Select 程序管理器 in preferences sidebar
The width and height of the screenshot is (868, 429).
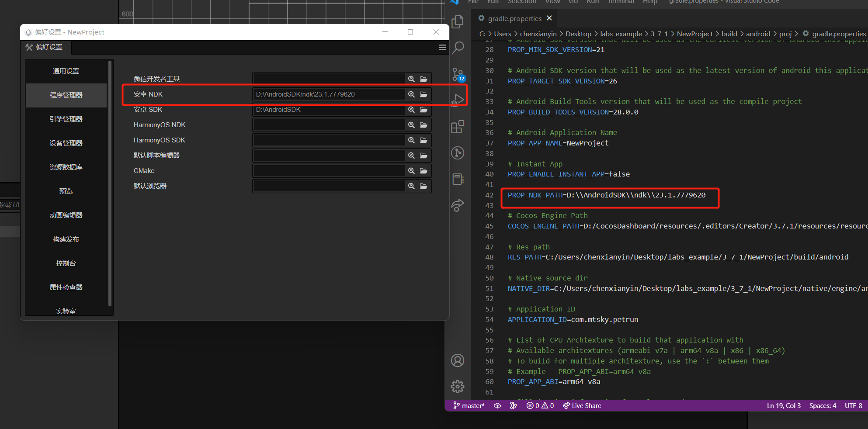pyautogui.click(x=66, y=95)
